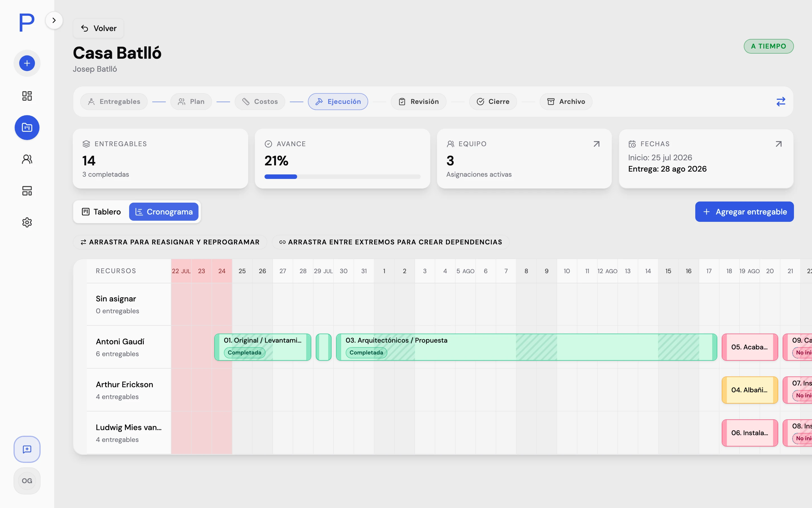
Task: Select the Ejecución phase
Action: click(x=338, y=102)
